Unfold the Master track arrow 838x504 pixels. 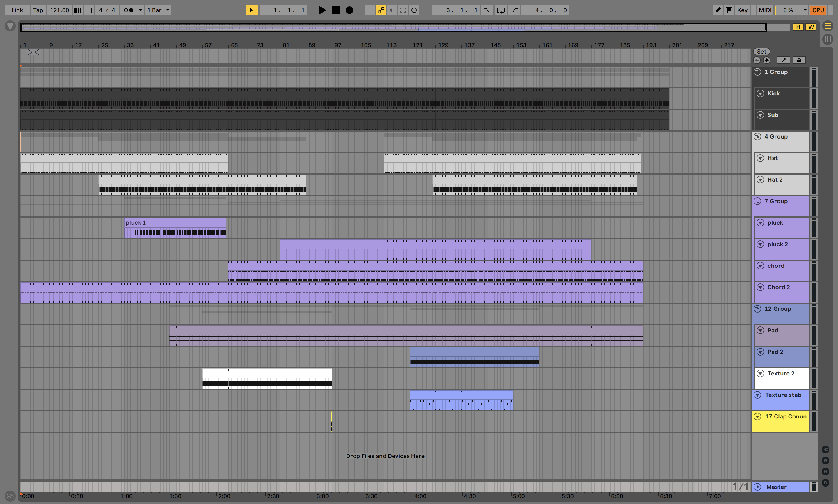point(757,487)
